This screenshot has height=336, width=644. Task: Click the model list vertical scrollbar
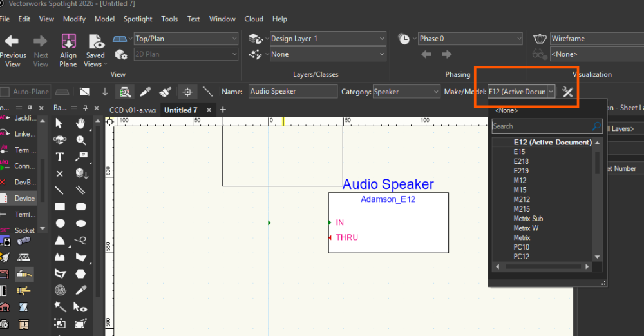click(598, 193)
